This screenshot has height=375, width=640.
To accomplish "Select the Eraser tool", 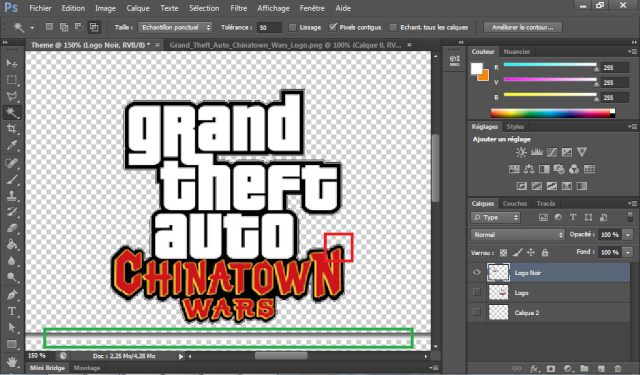I will tap(12, 229).
